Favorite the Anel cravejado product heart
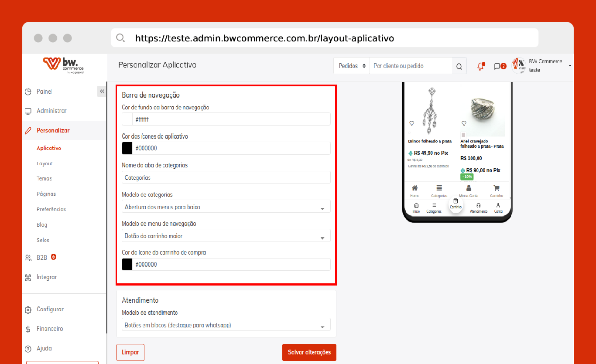Image resolution: width=596 pixels, height=364 pixels. [x=464, y=123]
